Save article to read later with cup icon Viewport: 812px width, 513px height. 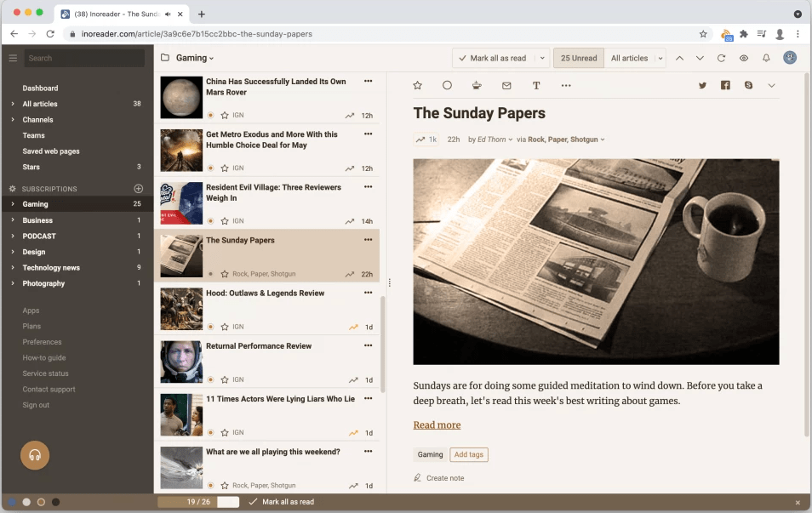[477, 85]
